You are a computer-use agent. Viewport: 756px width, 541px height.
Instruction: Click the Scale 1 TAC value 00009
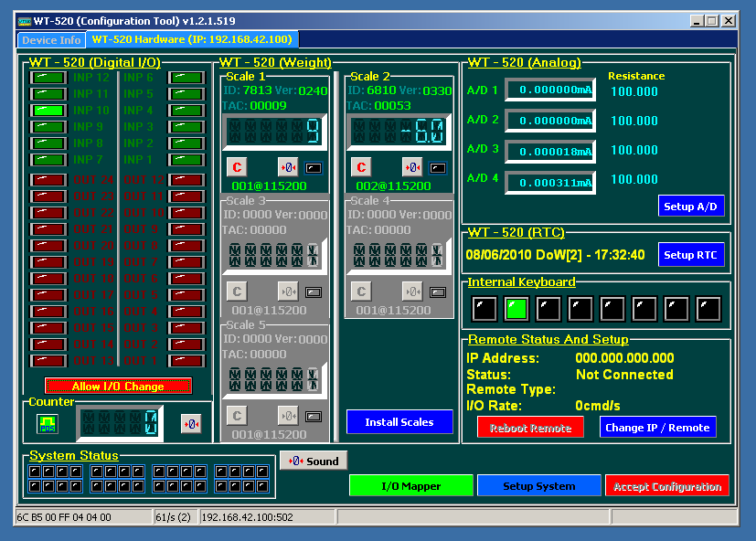(x=268, y=106)
